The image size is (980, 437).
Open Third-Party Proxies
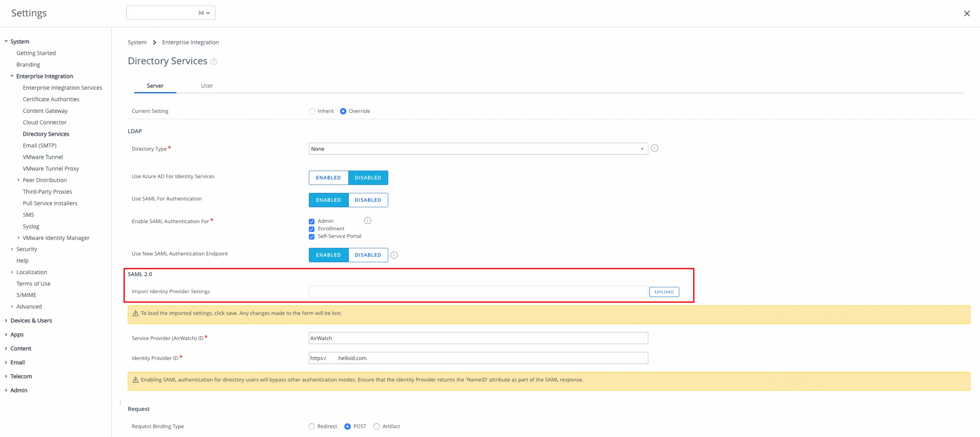click(x=47, y=192)
